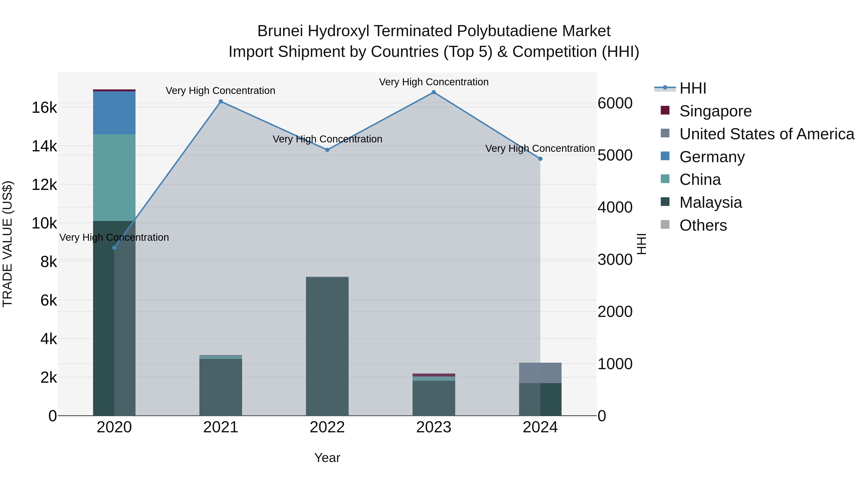Click the 2020 x-axis year label
The width and height of the screenshot is (868, 488).
click(x=114, y=427)
